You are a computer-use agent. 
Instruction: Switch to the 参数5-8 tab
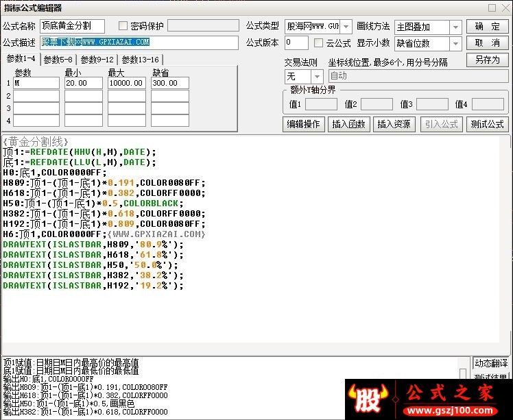tap(58, 60)
